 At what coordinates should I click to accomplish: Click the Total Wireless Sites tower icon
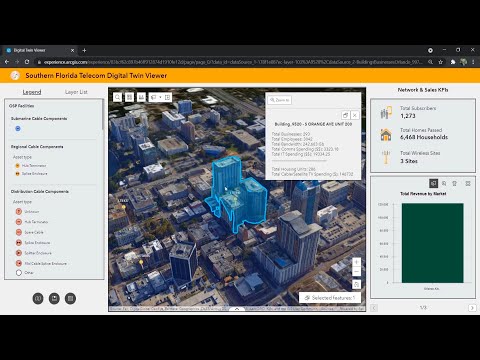click(386, 157)
